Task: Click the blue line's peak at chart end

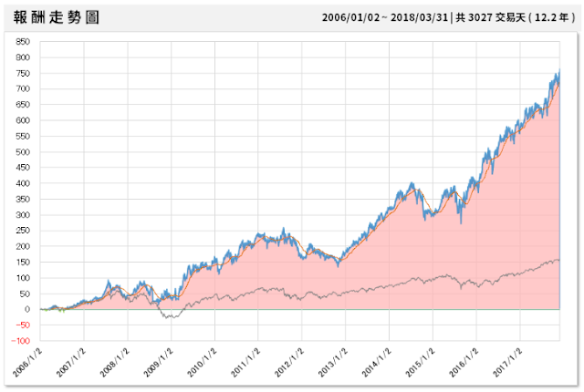Action: pos(559,71)
